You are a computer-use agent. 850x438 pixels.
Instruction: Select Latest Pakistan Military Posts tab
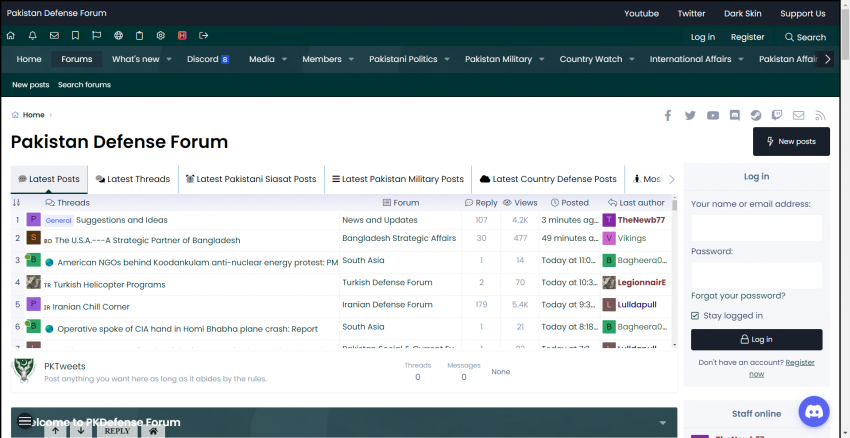(x=397, y=179)
